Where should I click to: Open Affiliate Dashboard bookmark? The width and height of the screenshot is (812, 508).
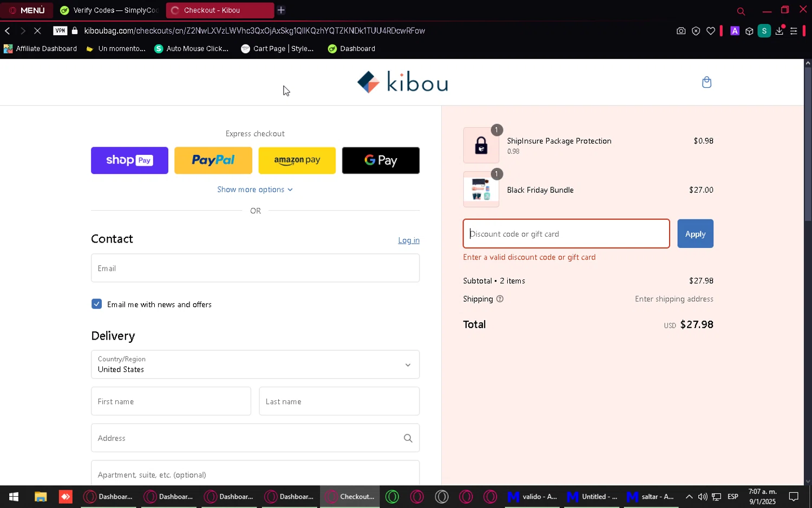tap(40, 49)
